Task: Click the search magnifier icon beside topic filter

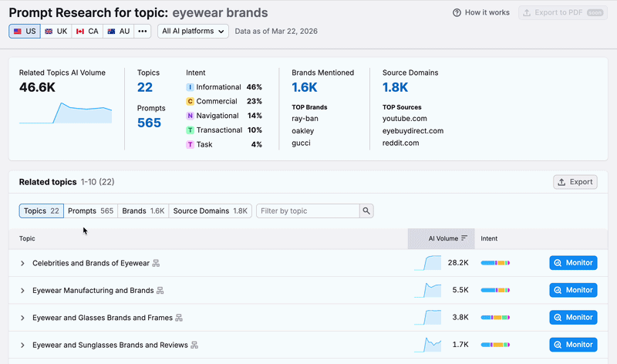Action: tap(366, 211)
